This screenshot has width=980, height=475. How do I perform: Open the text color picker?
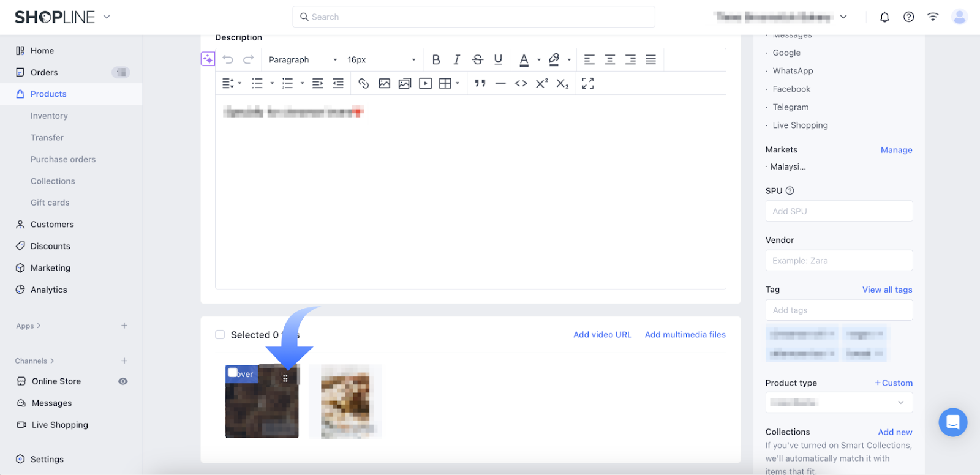pyautogui.click(x=524, y=59)
